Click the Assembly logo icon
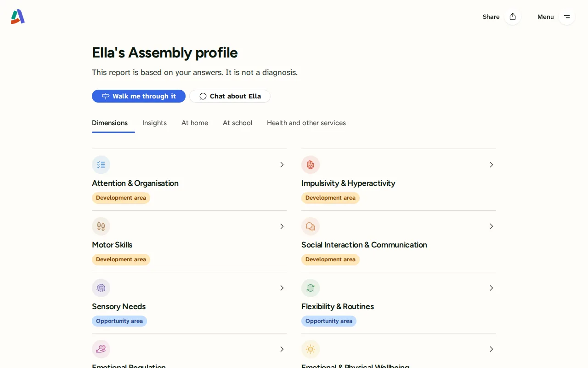The width and height of the screenshot is (588, 368). (18, 17)
